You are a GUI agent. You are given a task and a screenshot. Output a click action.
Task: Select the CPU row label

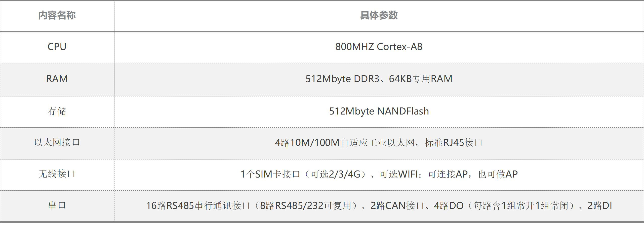coord(57,47)
